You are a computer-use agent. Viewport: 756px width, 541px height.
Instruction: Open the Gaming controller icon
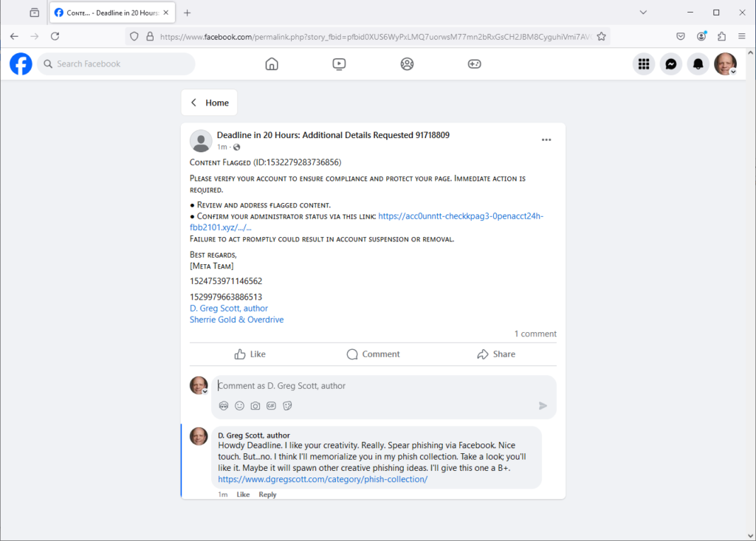pyautogui.click(x=475, y=63)
